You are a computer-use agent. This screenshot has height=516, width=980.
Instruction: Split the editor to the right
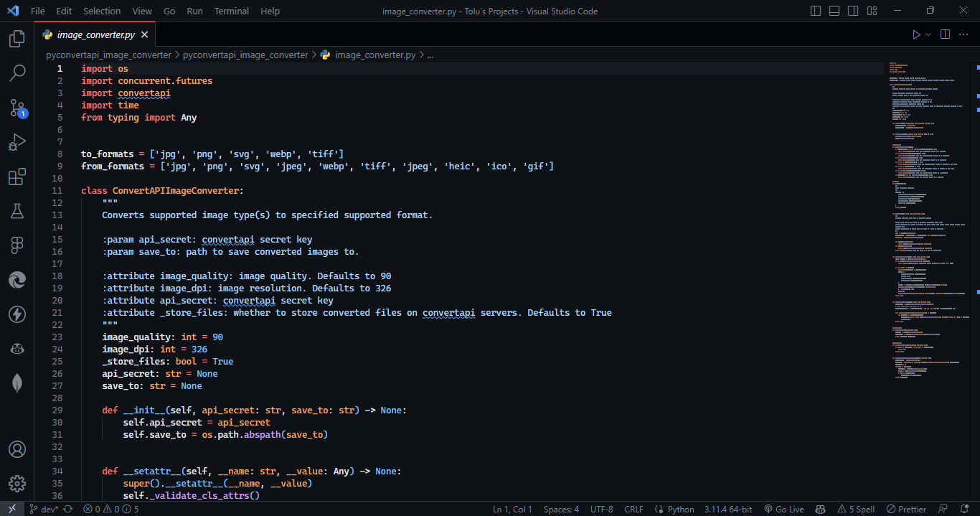pyautogui.click(x=945, y=34)
